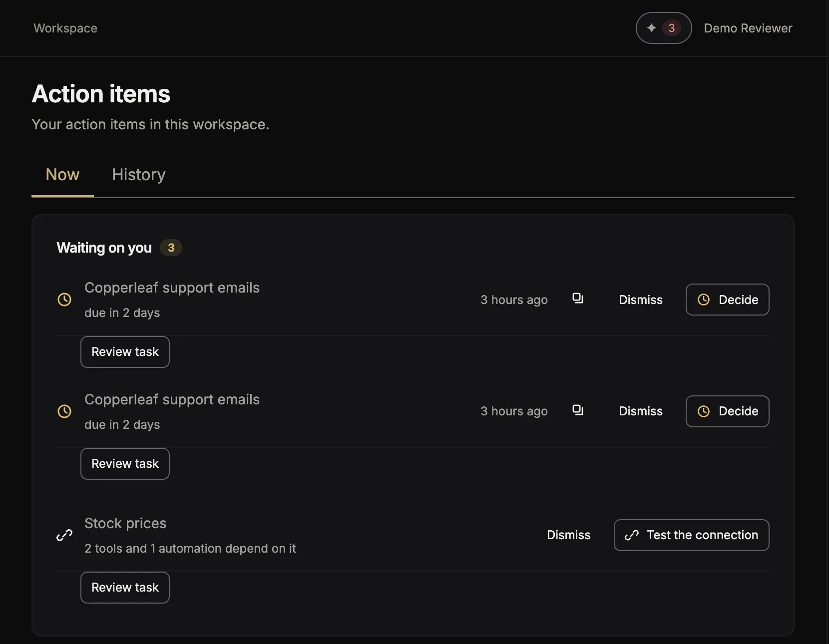Dismiss the Stock prices action item
The width and height of the screenshot is (829, 644).
coord(569,535)
